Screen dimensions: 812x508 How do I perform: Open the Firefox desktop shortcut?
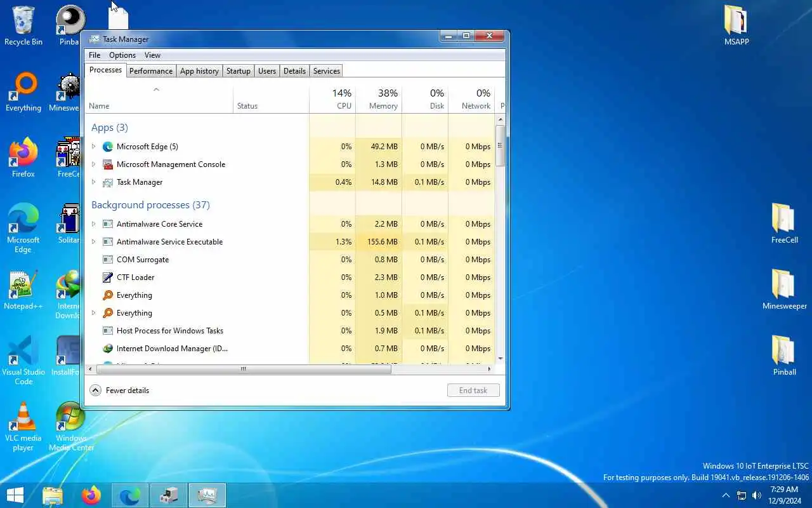(x=23, y=159)
